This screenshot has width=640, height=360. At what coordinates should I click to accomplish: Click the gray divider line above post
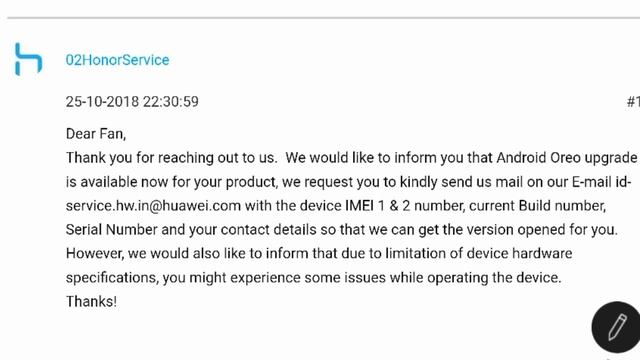323,18
